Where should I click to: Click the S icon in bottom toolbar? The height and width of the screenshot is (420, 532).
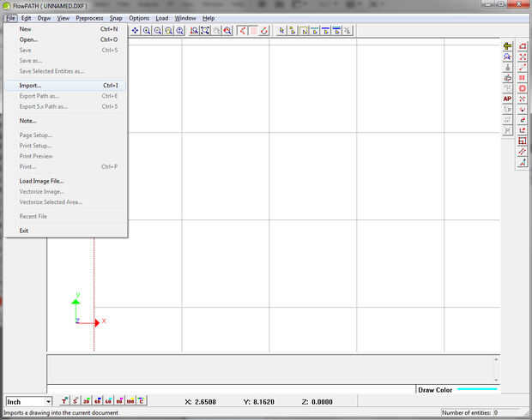[x=76, y=401]
